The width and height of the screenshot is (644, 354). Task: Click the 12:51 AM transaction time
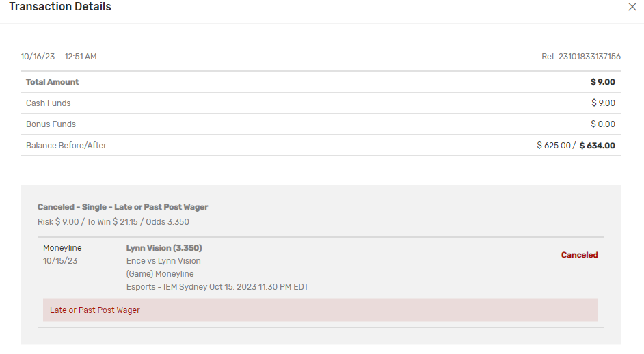pyautogui.click(x=81, y=57)
